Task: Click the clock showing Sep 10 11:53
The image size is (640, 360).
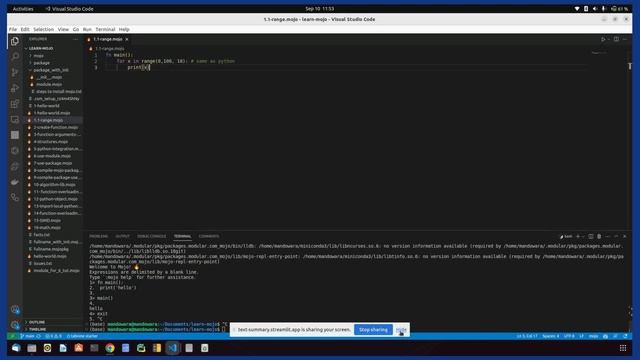Action: tap(320, 9)
